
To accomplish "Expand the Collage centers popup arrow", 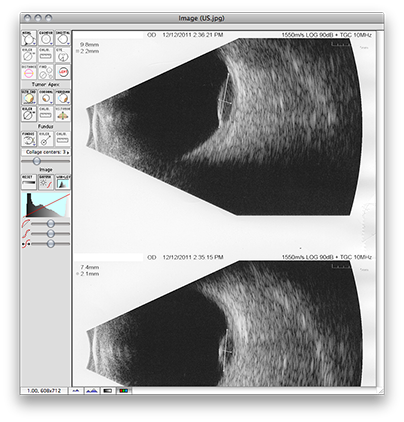I will pos(68,152).
